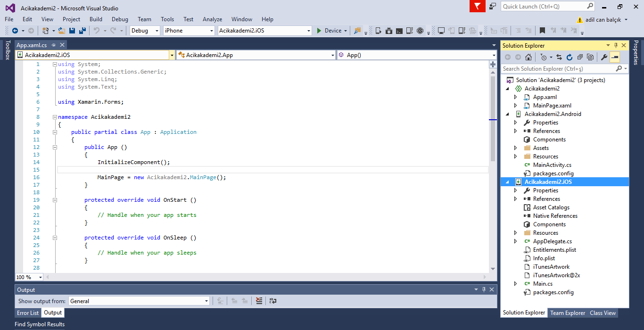Screen dimensions: 644x330
Task: Collapse the Acikakademi2.Android project
Action: (x=508, y=114)
